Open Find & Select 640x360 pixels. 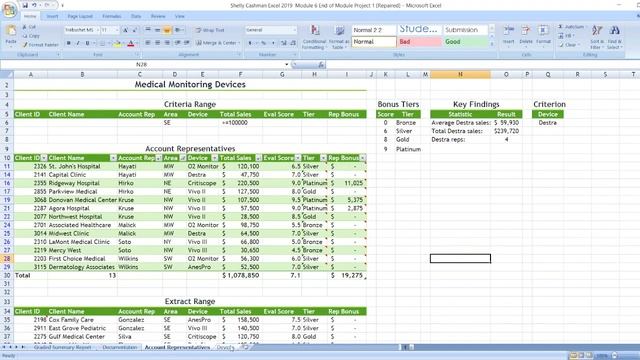(x=614, y=37)
